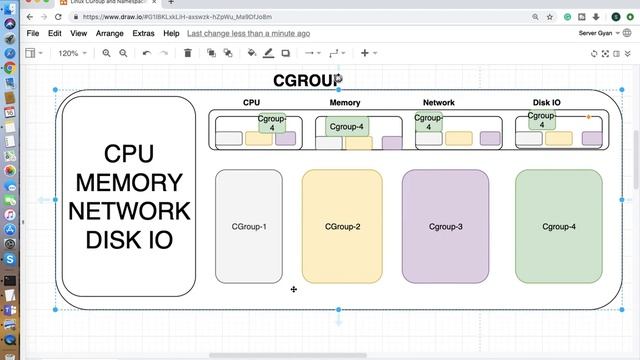Open the connection arrow style dropdown

(x=313, y=53)
